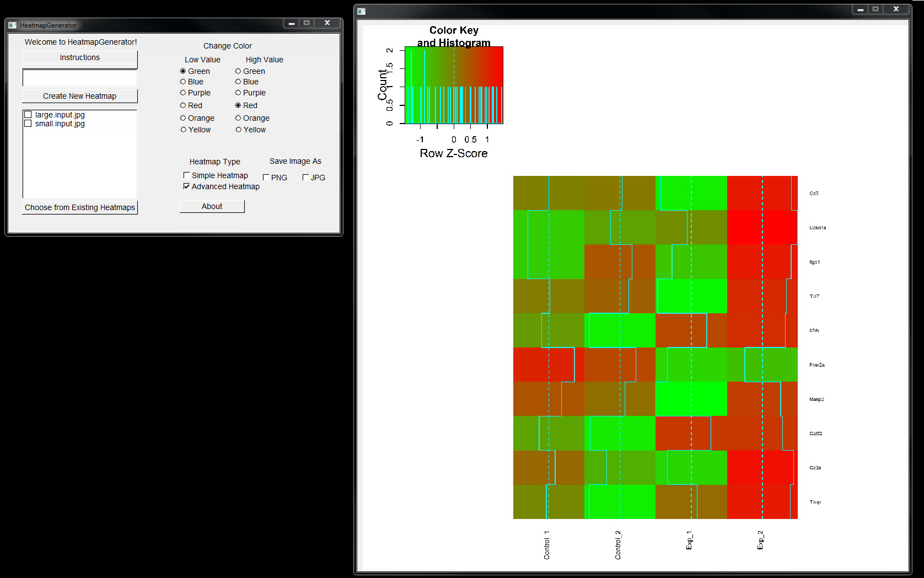Choose Purple for high value color

click(x=238, y=93)
